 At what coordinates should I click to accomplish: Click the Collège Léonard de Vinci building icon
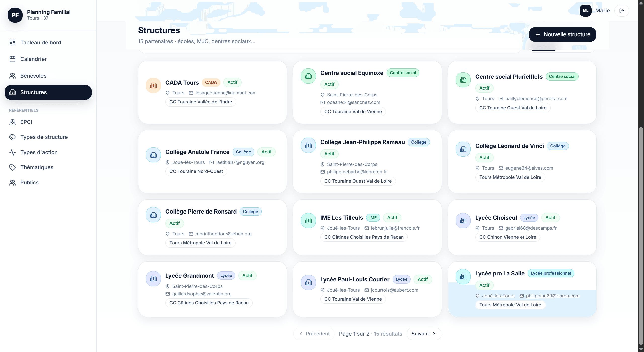(463, 149)
